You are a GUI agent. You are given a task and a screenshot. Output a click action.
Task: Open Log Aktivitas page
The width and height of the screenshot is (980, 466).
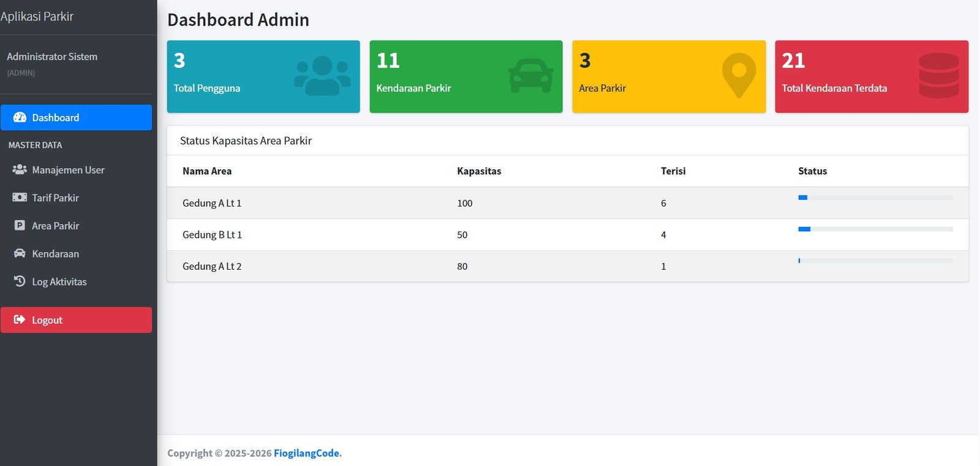(59, 281)
